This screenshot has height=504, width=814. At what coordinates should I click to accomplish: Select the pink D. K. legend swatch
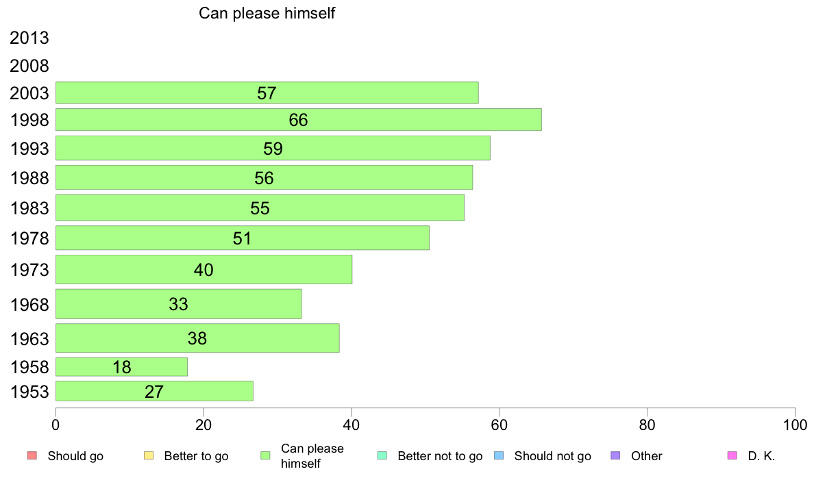click(x=732, y=456)
